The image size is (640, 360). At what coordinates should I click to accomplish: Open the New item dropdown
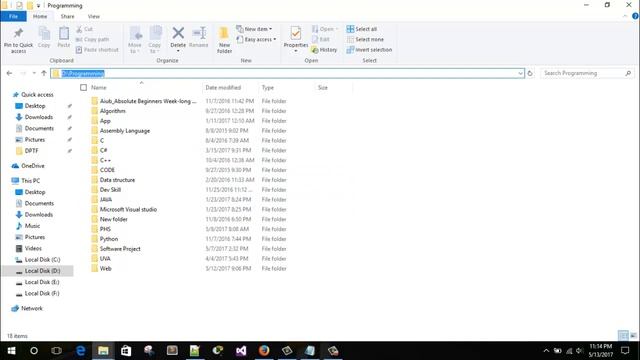pos(254,29)
